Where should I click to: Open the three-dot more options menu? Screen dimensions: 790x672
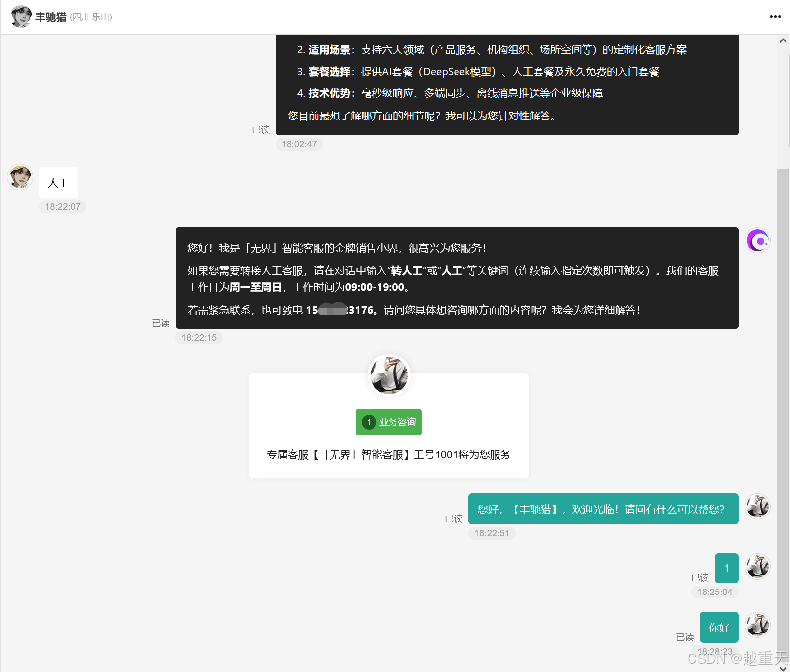click(x=775, y=17)
